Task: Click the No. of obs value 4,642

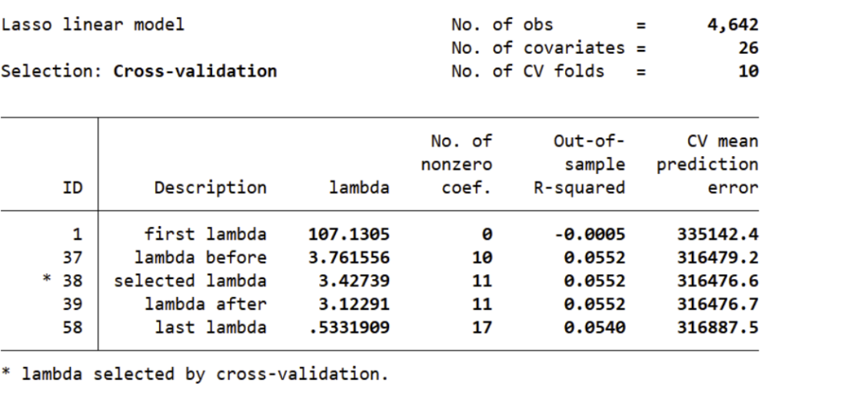Action: pos(732,25)
